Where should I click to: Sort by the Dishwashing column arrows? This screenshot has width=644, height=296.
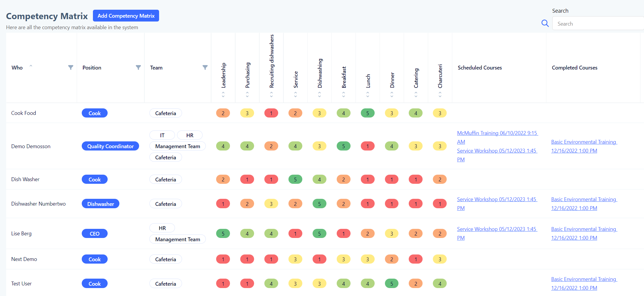click(319, 95)
